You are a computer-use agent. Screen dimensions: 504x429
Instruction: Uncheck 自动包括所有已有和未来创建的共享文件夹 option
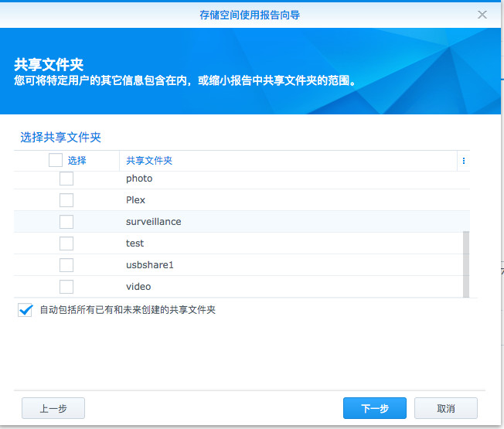click(x=25, y=310)
